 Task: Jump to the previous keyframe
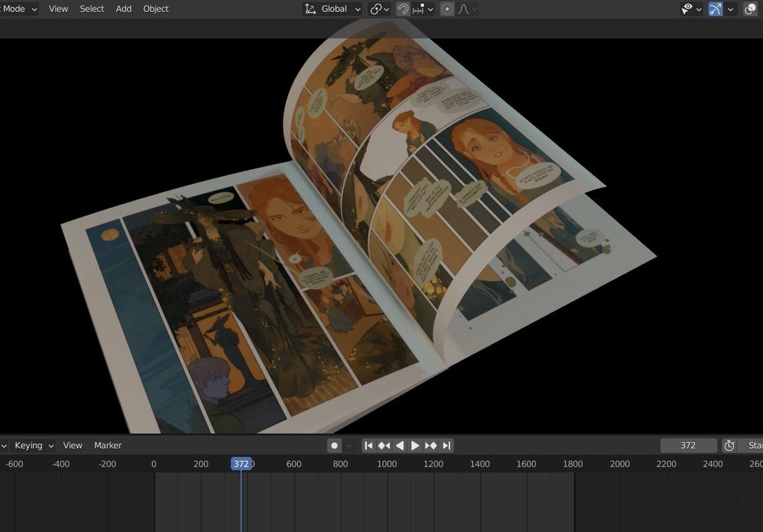384,446
